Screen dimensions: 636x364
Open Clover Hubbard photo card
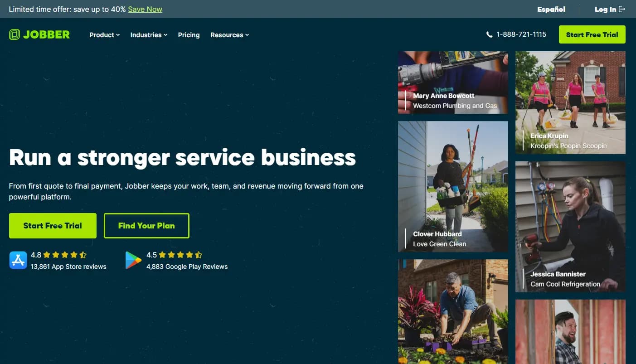pos(453,186)
